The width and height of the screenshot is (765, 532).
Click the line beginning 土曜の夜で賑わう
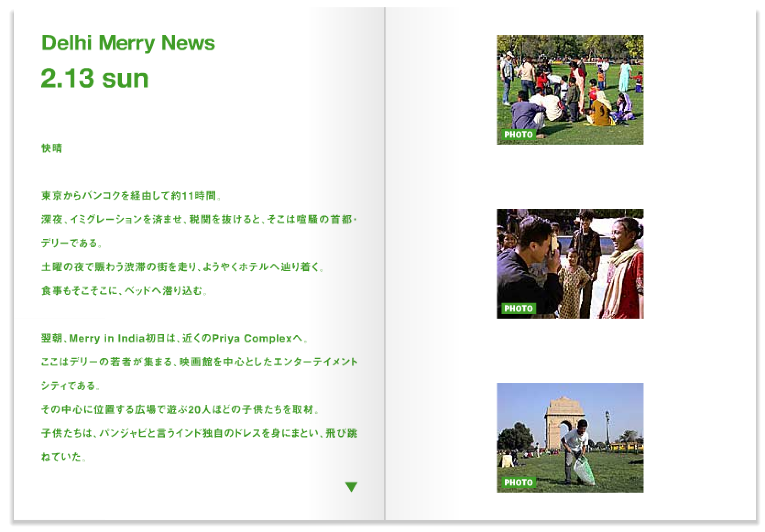pos(183,267)
